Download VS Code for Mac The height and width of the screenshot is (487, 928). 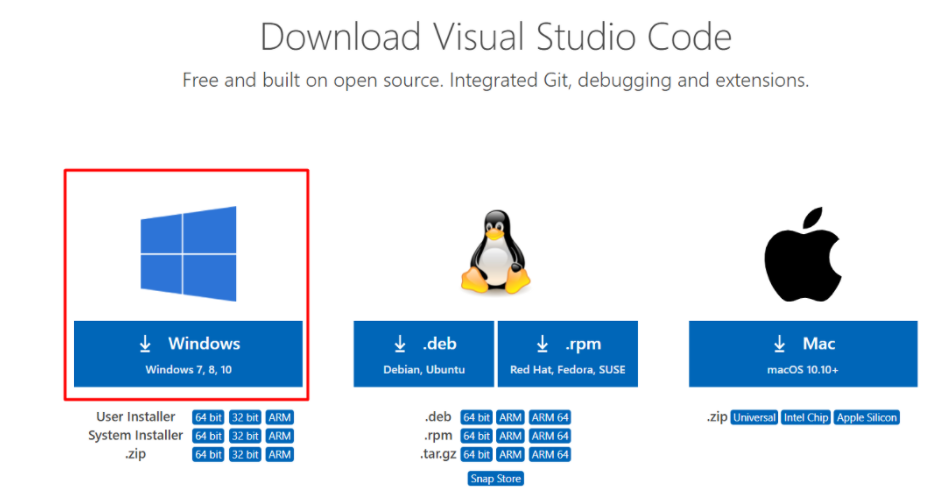[x=803, y=354]
